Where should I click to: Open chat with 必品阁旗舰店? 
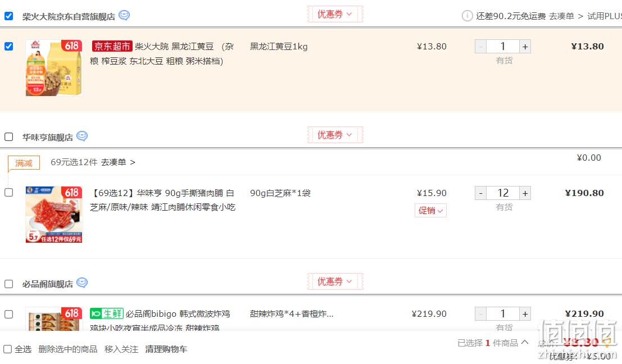82,283
